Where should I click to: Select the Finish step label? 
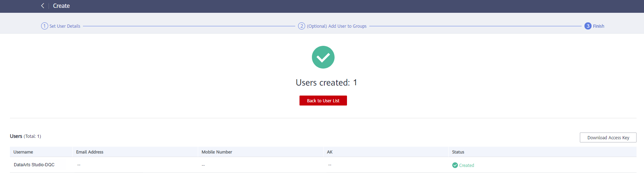click(599, 26)
